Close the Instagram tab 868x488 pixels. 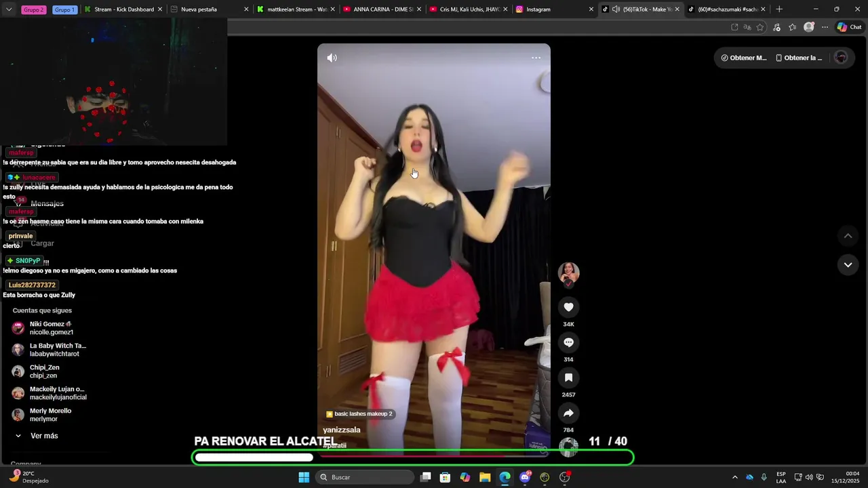coord(591,9)
